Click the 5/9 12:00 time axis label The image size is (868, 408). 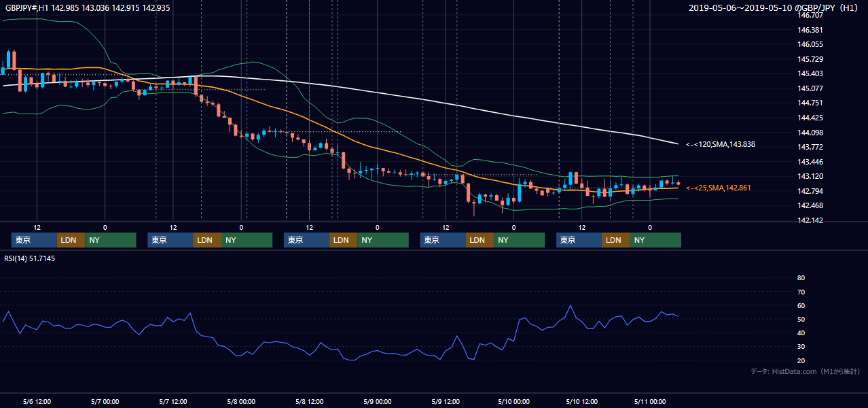[x=446, y=401]
